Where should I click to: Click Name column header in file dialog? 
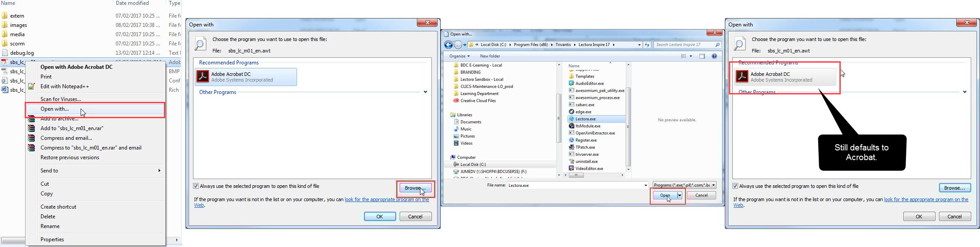574,66
